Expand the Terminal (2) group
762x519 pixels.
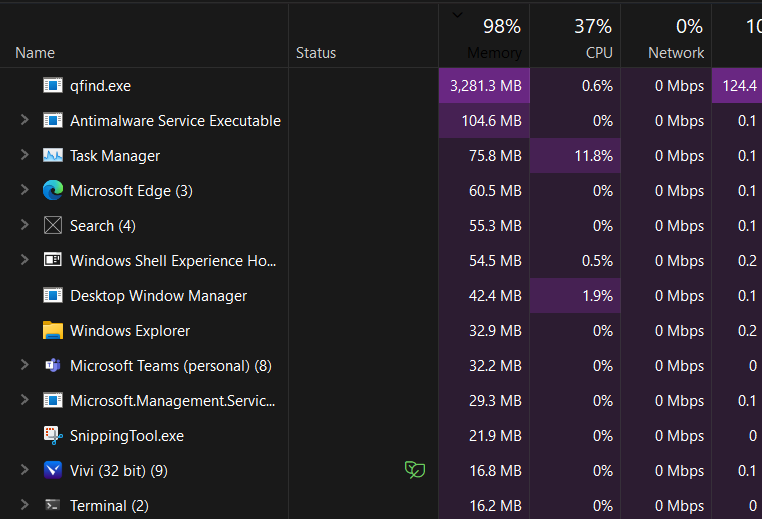click(x=24, y=504)
